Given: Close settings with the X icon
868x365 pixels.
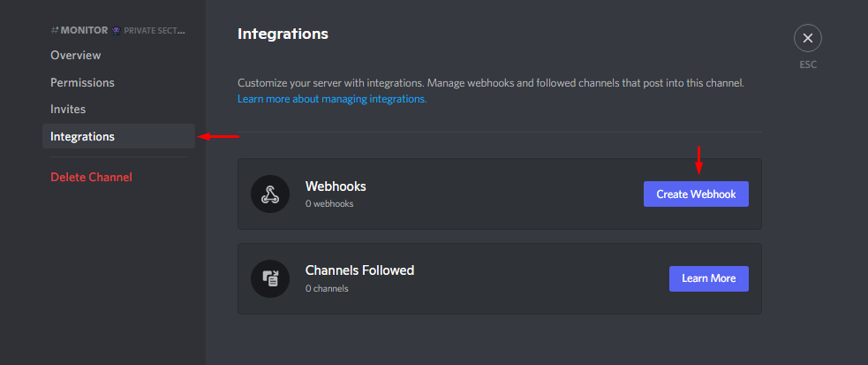Looking at the screenshot, I should click(808, 38).
